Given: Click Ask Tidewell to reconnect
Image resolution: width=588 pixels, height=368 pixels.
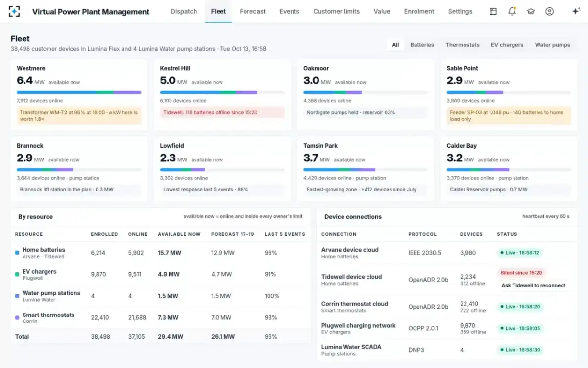Looking at the screenshot, I should click(533, 285).
